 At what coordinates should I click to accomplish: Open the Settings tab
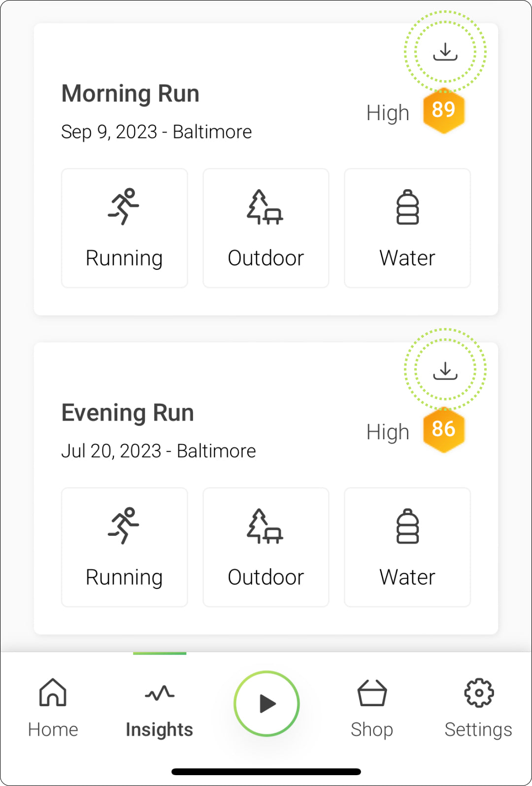[x=478, y=708]
